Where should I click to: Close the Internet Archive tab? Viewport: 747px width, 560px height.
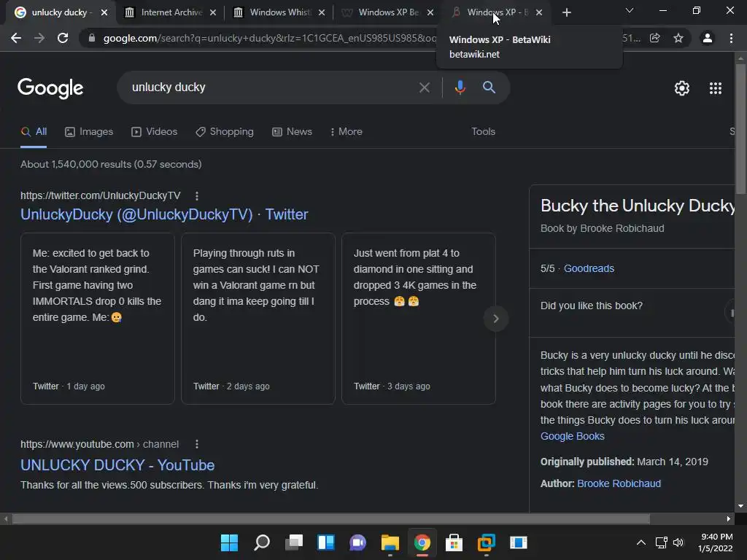(x=213, y=12)
